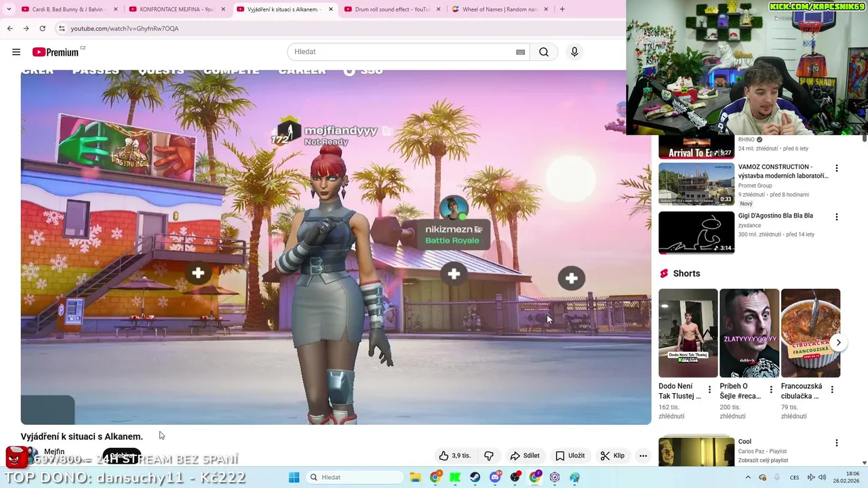Open Steam from taskbar
This screenshot has height=488, width=868.
pyautogui.click(x=475, y=477)
